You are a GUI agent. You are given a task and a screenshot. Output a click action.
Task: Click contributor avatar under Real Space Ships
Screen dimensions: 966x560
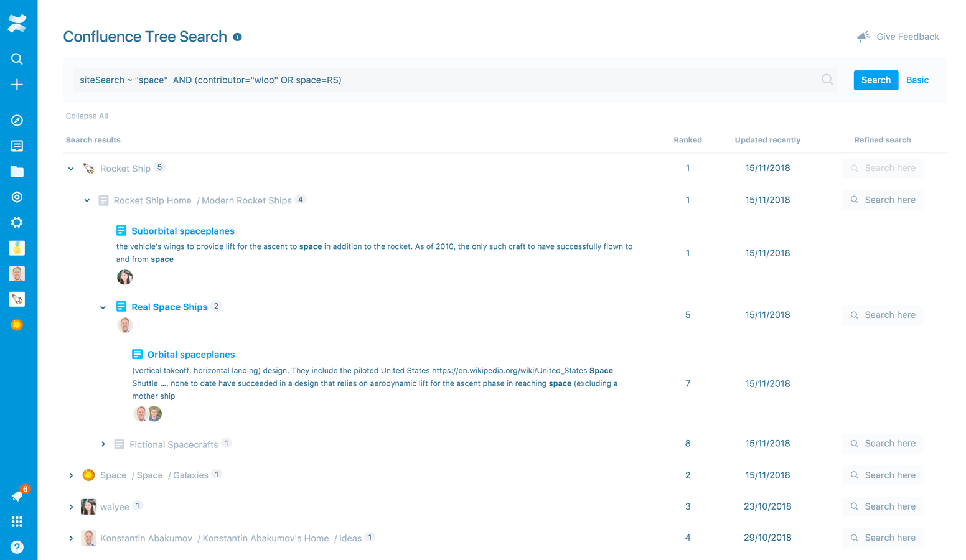point(124,325)
